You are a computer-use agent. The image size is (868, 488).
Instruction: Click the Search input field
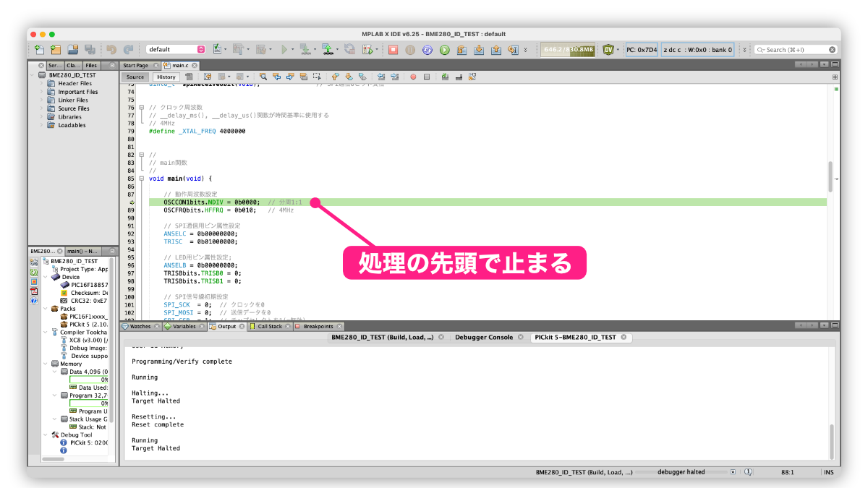pyautogui.click(x=795, y=50)
